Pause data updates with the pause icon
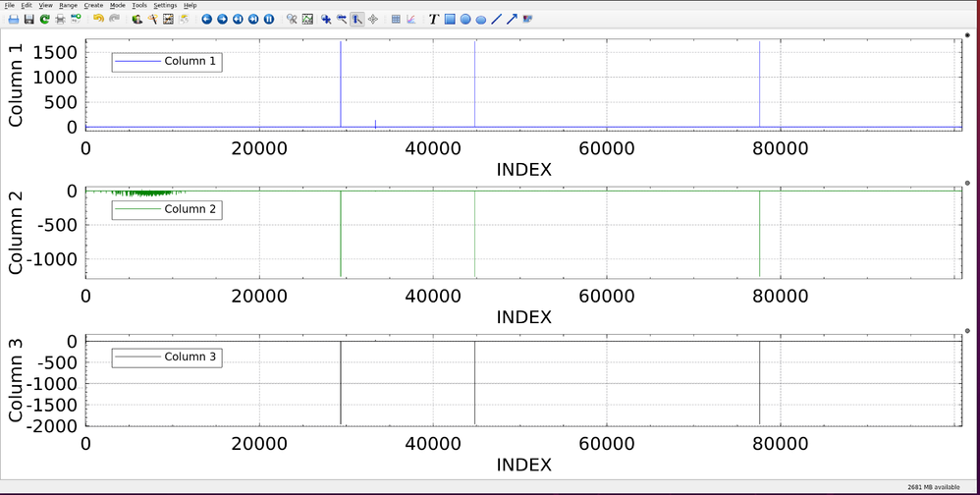 pyautogui.click(x=269, y=20)
